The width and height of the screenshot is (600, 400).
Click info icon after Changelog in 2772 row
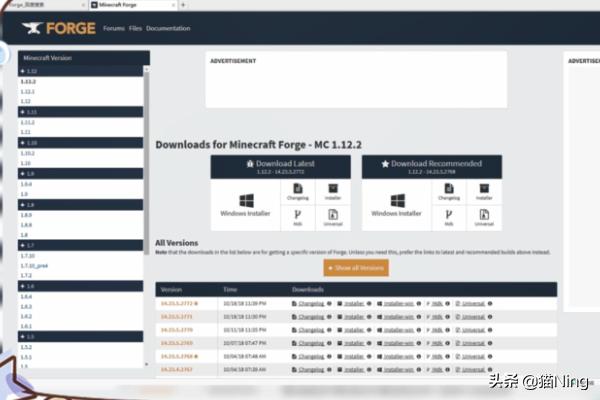tap(329, 304)
